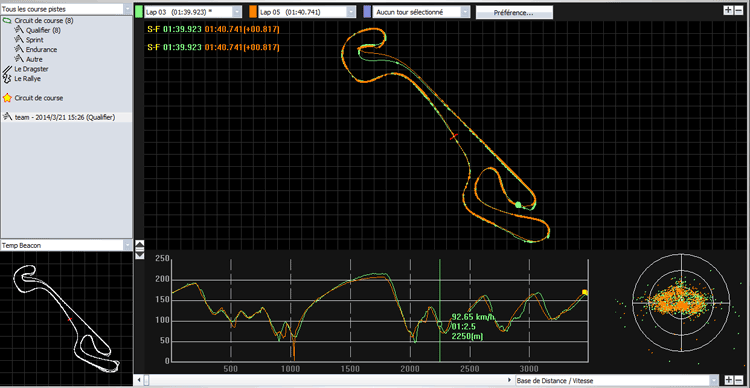Click the Circuit de course track icon
The image size is (750, 388).
click(x=7, y=21)
